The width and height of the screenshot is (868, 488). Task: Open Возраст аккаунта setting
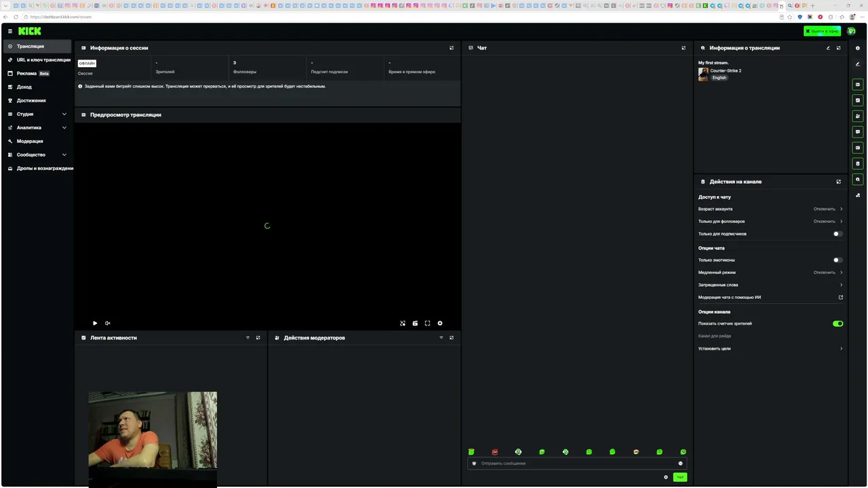tap(770, 209)
